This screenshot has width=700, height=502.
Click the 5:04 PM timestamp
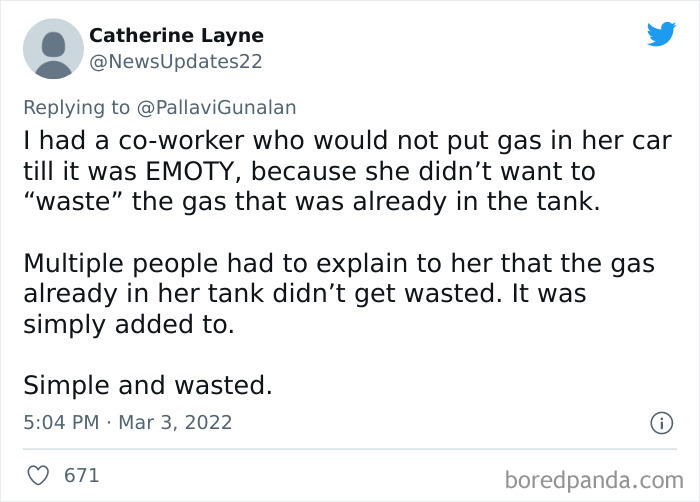(x=61, y=422)
